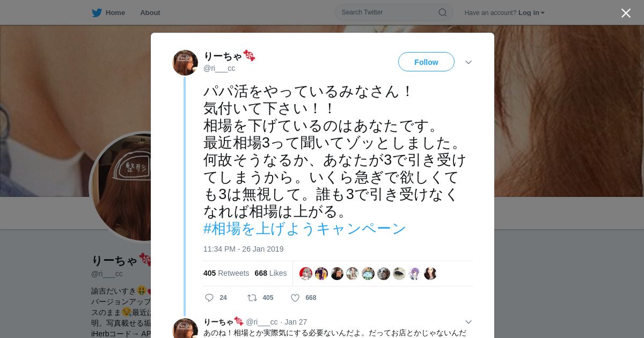The height and width of the screenshot is (338, 644).
Task: View the 668 Likes list
Action: (x=270, y=273)
